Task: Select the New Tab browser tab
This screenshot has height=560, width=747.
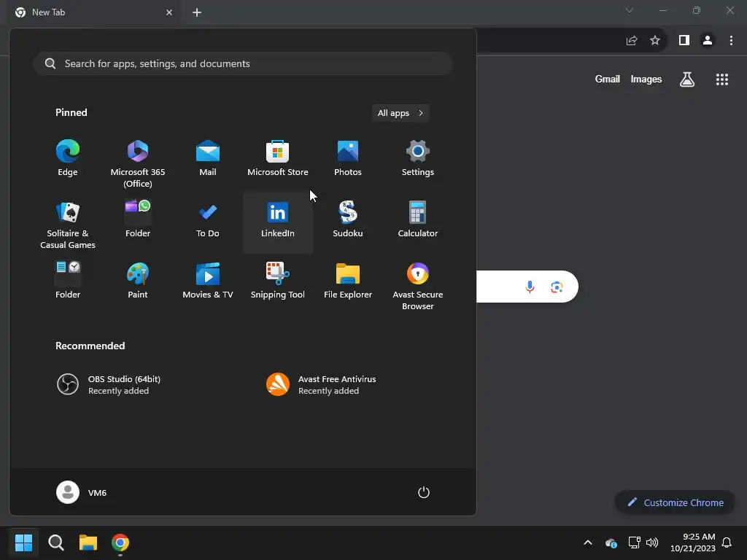Action: tap(93, 12)
